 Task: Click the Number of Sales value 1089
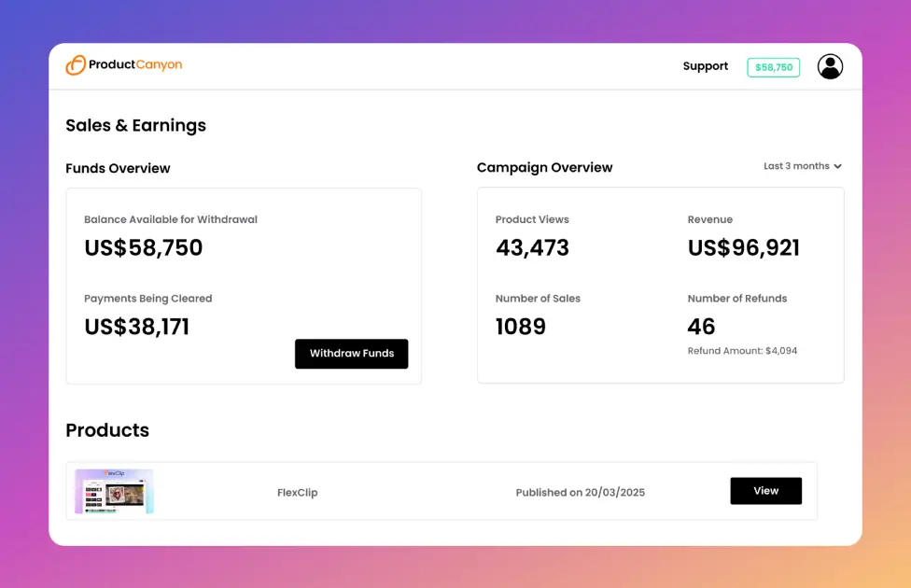(521, 327)
